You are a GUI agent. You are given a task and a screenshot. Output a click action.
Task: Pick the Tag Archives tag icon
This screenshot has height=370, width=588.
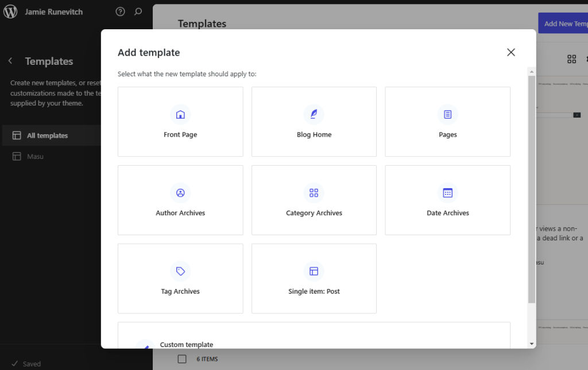[x=180, y=271]
